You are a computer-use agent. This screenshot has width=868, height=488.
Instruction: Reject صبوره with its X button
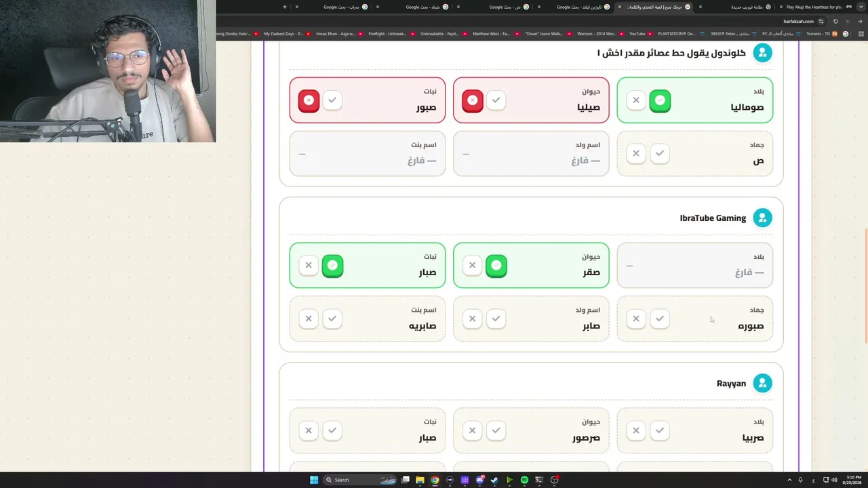(x=636, y=319)
